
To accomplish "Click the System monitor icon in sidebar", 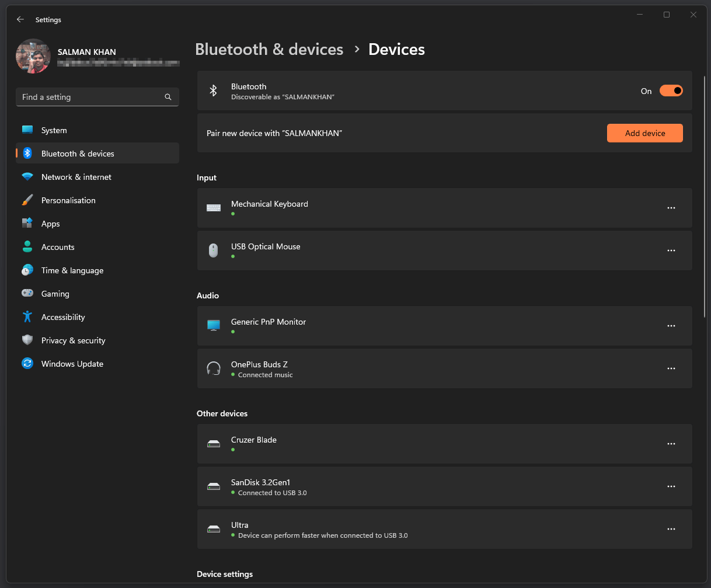I will [27, 130].
